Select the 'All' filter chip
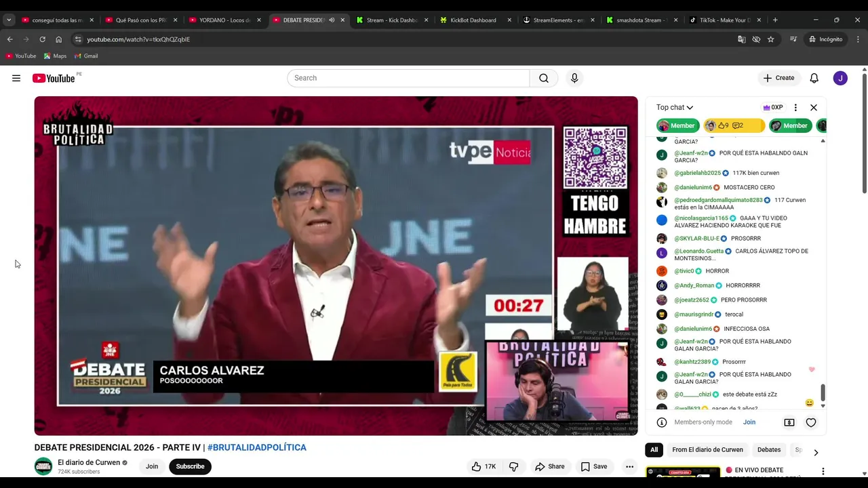868x488 pixels. point(654,449)
